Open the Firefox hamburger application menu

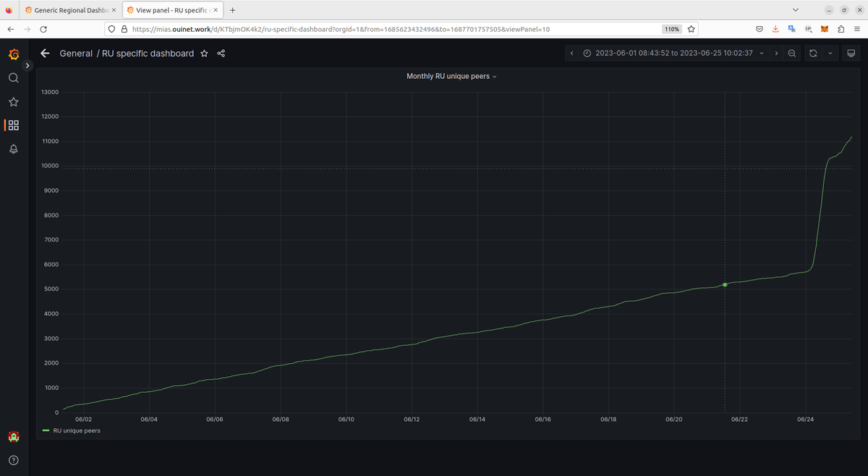tap(858, 29)
